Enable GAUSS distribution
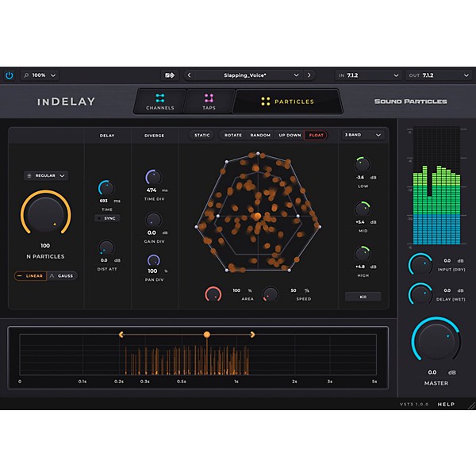This screenshot has height=476, width=476. coord(62,276)
